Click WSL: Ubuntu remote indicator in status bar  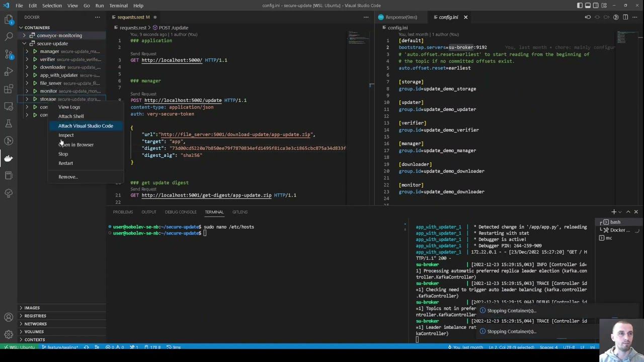click(20, 347)
